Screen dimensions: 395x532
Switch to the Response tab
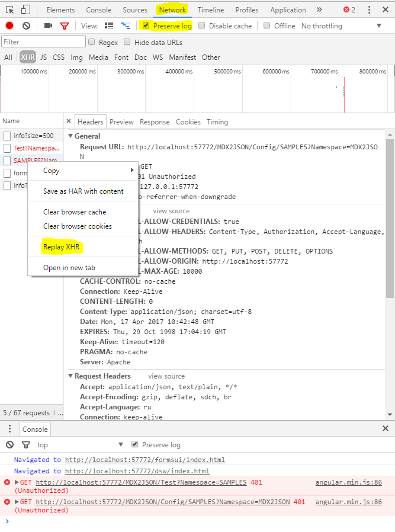tap(155, 122)
